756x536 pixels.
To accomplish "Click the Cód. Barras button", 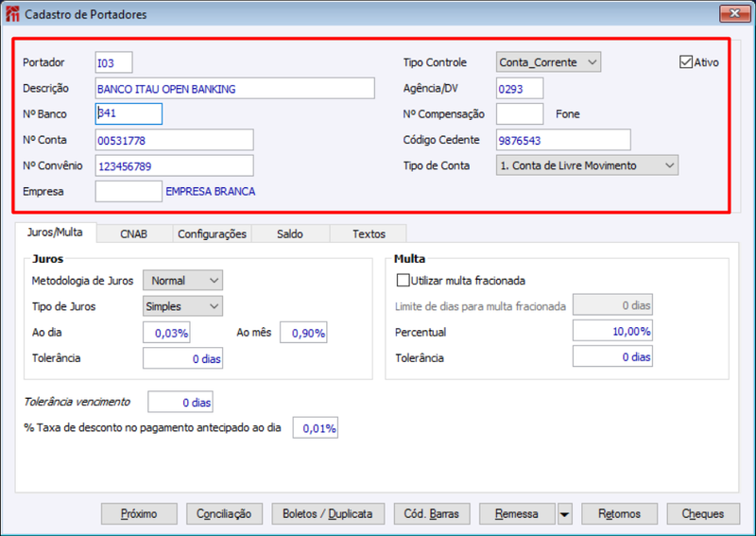I will 431,514.
